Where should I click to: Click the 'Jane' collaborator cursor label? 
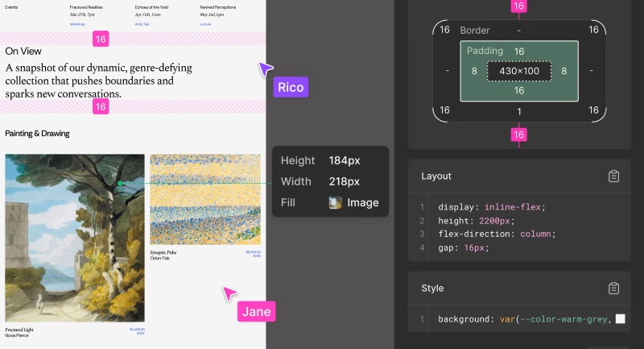point(256,312)
